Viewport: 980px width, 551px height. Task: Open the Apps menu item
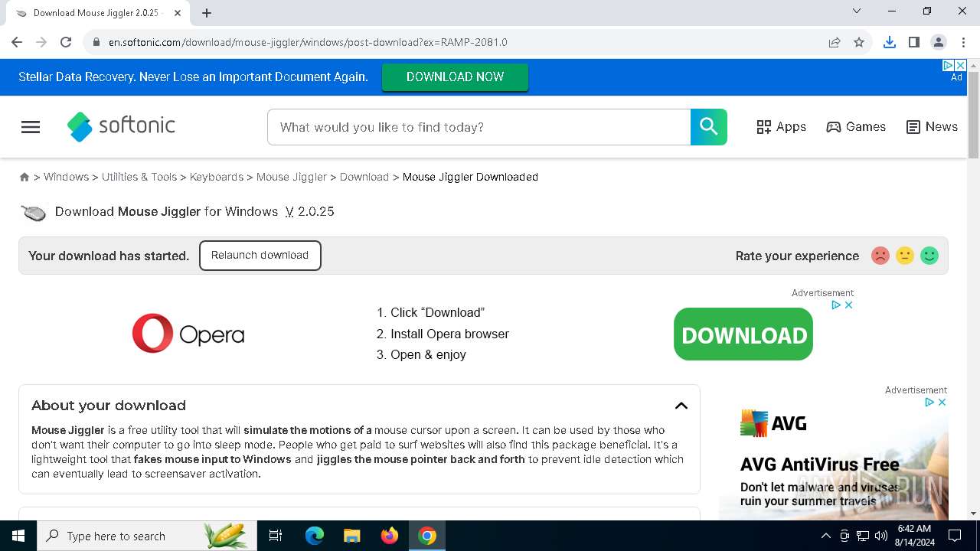click(x=781, y=127)
